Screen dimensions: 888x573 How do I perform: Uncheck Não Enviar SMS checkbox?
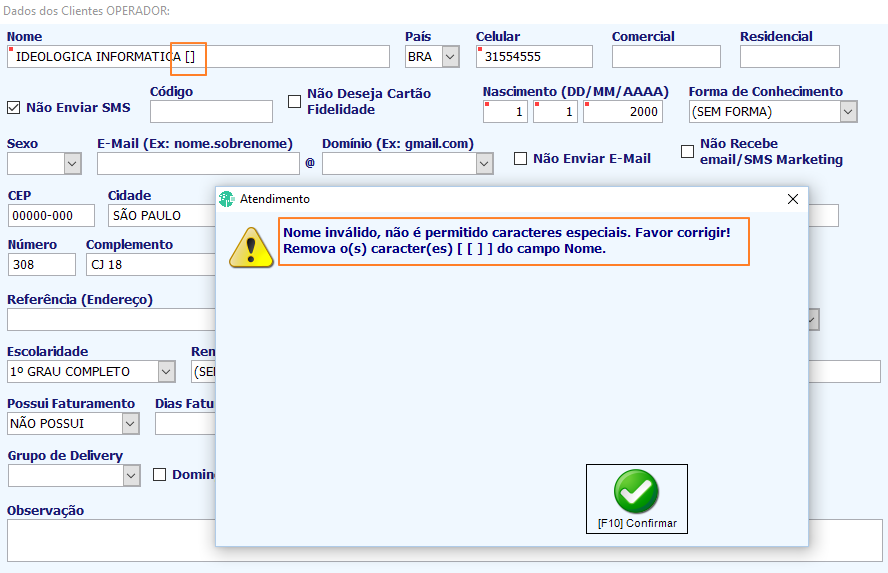click(14, 108)
